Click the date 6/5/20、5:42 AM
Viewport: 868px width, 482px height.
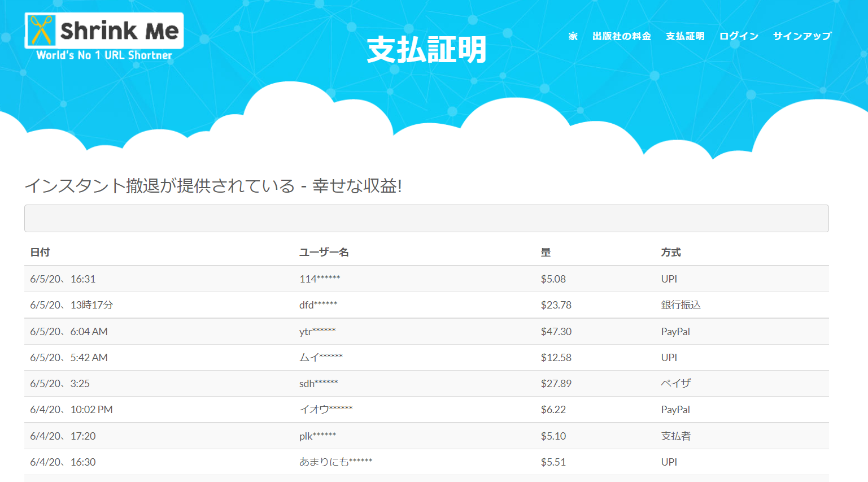tap(69, 358)
